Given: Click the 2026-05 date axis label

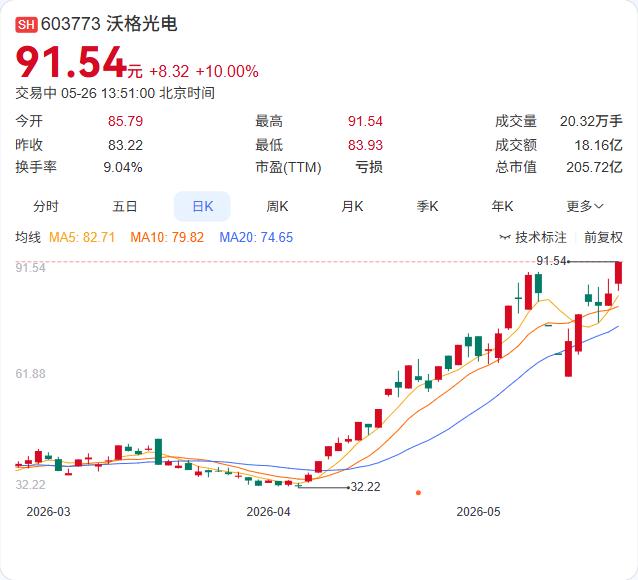Looking at the screenshot, I should click(478, 512).
